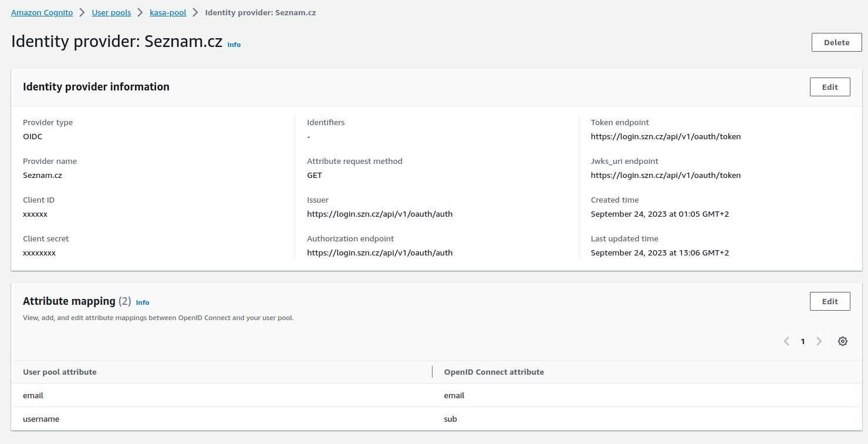Select the OIDC provider type value
Screen dimensions: 868x444
33,136
